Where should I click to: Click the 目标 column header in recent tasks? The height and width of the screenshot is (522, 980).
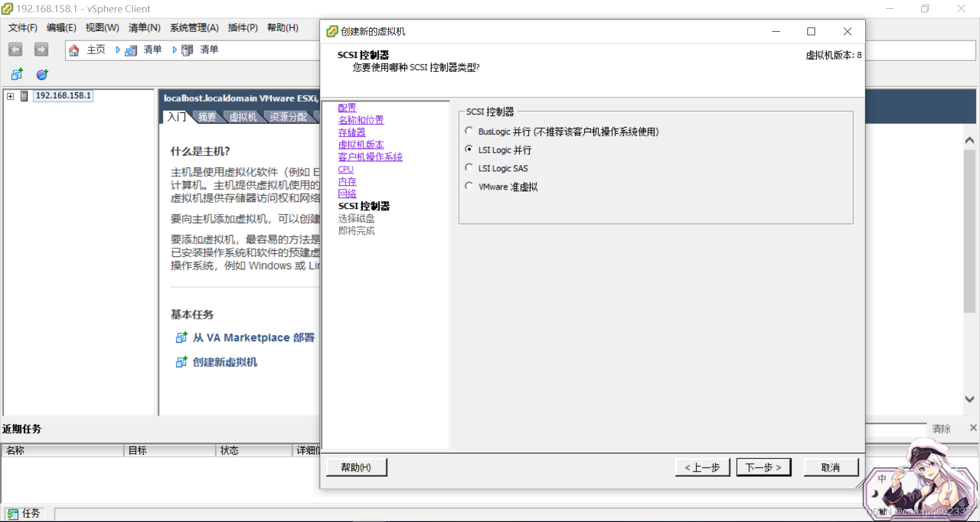(169, 450)
